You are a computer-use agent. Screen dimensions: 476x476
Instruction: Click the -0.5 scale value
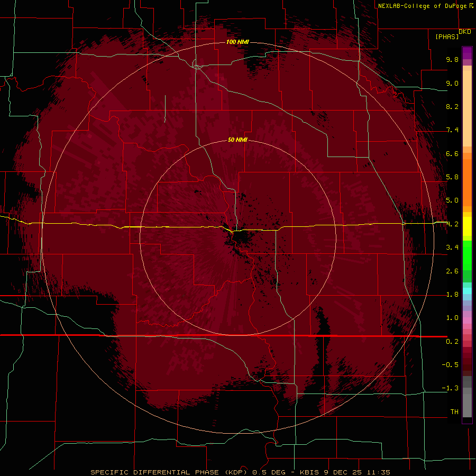pyautogui.click(x=450, y=365)
